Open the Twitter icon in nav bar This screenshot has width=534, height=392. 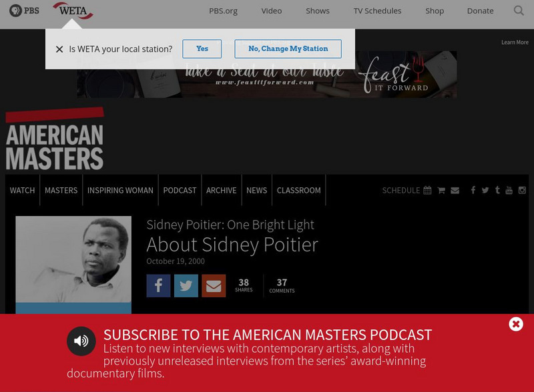pyautogui.click(x=485, y=190)
